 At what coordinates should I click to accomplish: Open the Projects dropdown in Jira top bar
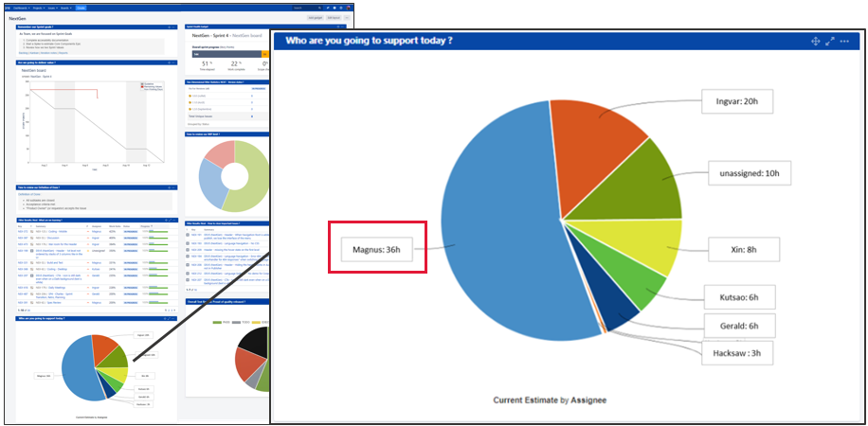(x=39, y=8)
